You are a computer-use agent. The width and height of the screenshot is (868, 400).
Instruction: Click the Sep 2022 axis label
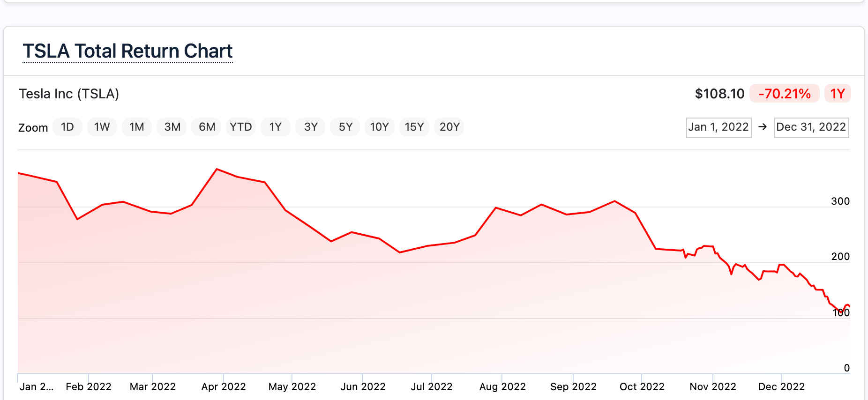[573, 387]
